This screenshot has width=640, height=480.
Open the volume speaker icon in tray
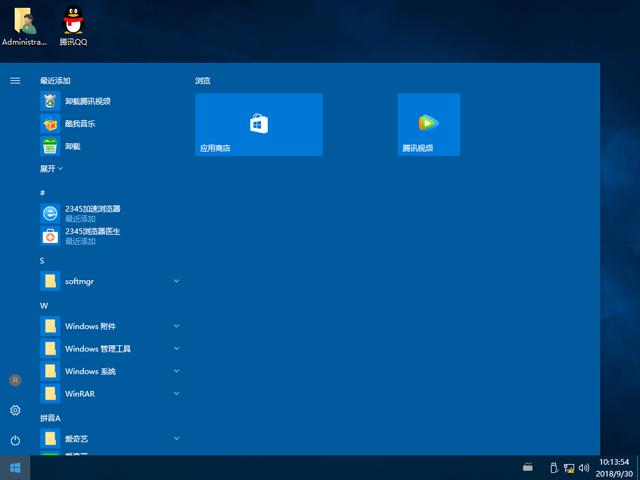(583, 467)
